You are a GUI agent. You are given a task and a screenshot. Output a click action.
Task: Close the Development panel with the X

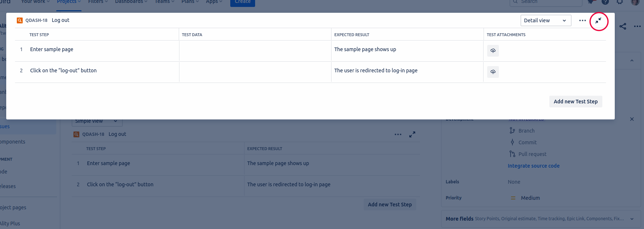[632, 119]
